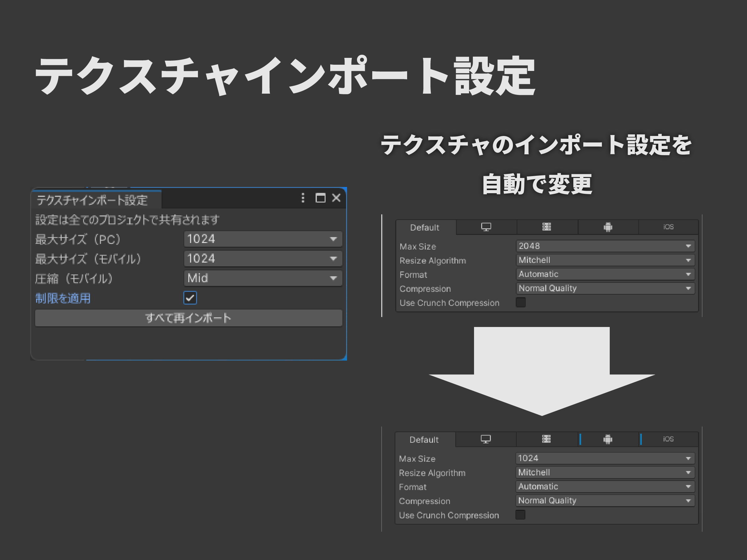Open the Max Size 2048 dropdown
Screen dimensions: 747x560
pyautogui.click(x=605, y=246)
